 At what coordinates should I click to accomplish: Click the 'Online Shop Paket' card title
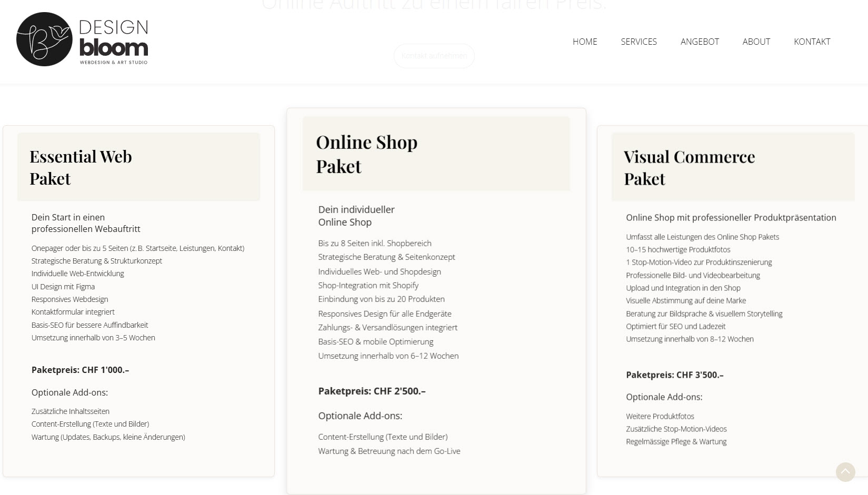tap(366, 154)
